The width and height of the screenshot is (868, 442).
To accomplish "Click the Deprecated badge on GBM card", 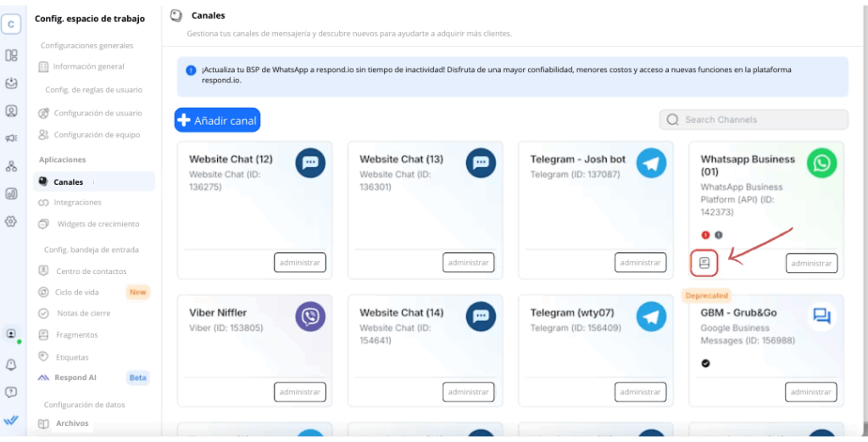I will pyautogui.click(x=706, y=295).
